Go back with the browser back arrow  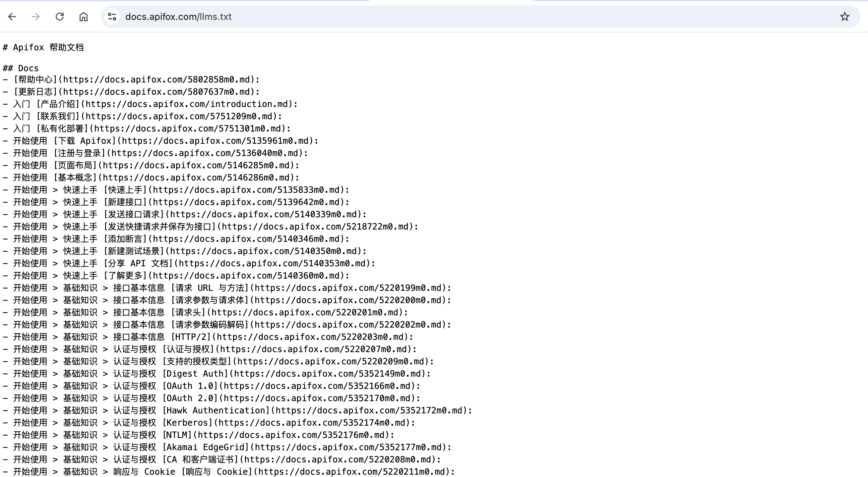coord(12,17)
